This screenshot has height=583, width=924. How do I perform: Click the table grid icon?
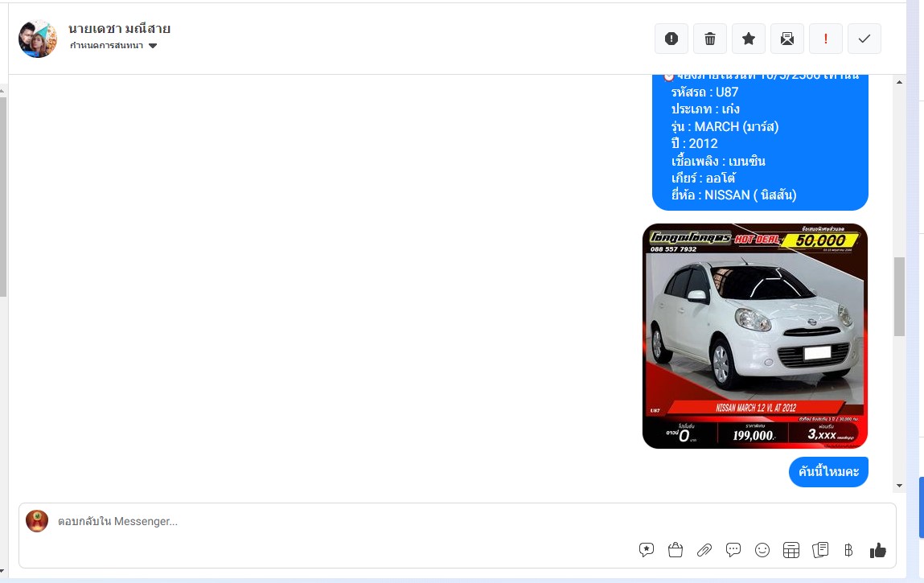click(x=791, y=550)
